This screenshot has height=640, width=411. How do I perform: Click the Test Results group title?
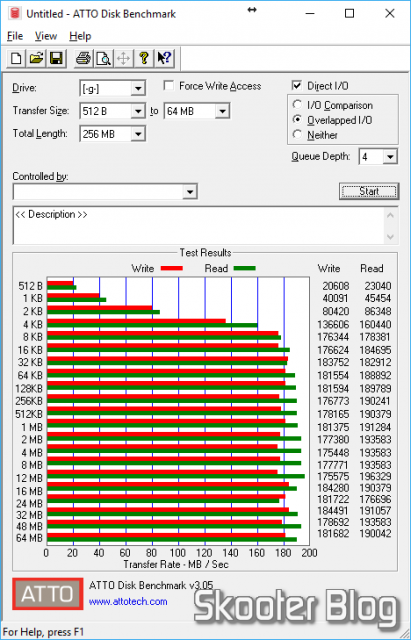[x=205, y=253]
